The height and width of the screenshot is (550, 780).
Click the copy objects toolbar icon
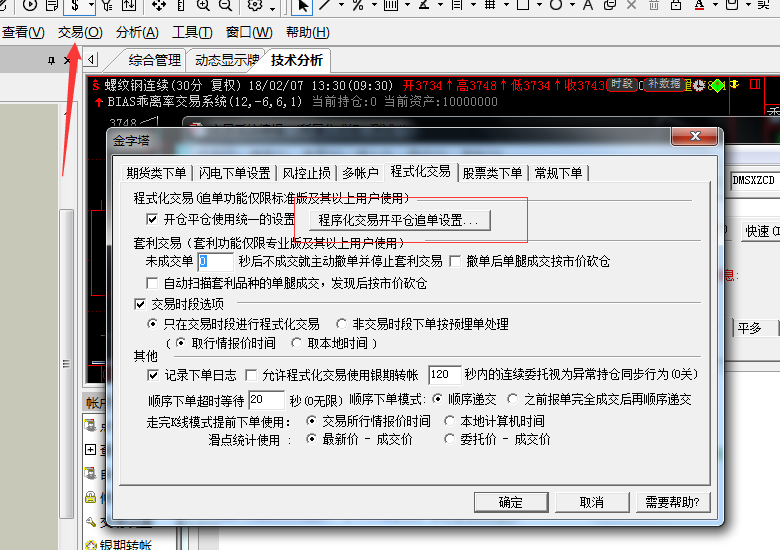(609, 5)
